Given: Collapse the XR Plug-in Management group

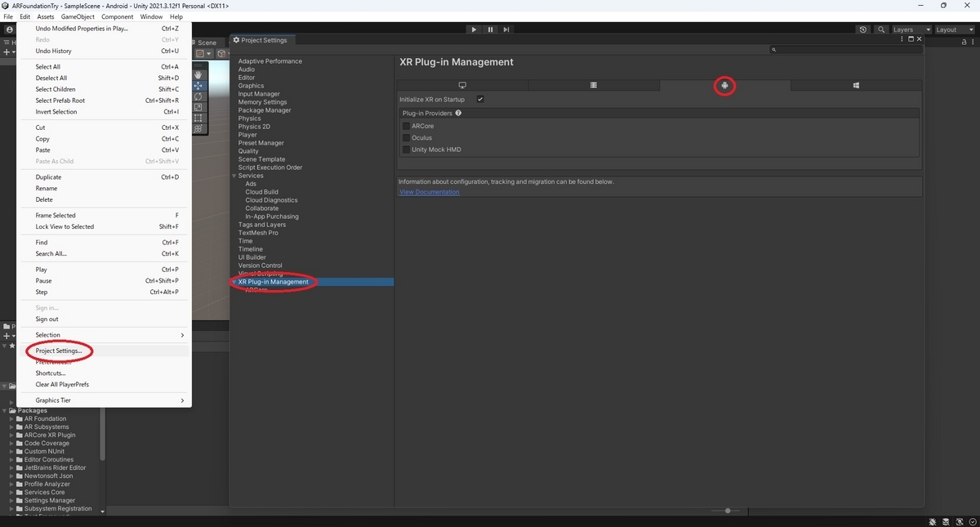Looking at the screenshot, I should point(234,282).
